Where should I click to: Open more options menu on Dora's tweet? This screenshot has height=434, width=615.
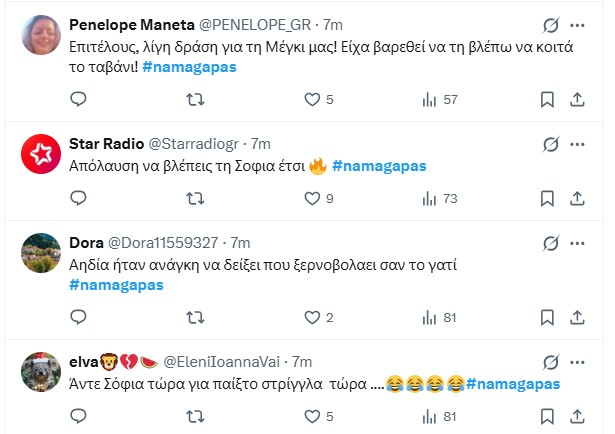[x=577, y=243]
